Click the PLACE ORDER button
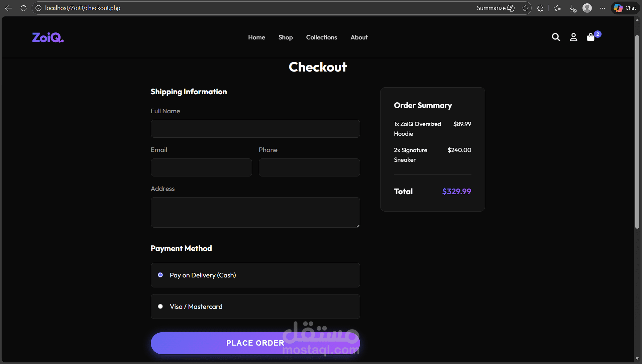642x364 pixels. pos(255,343)
